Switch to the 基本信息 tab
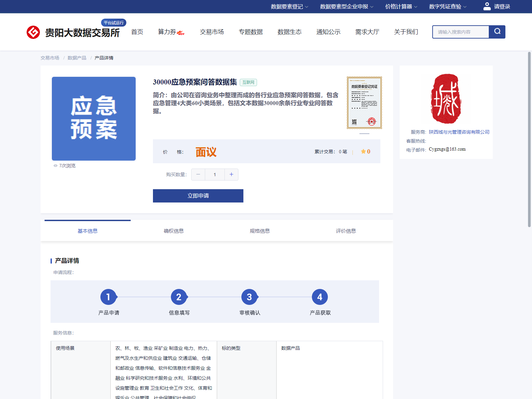The image size is (532, 399). [87, 231]
